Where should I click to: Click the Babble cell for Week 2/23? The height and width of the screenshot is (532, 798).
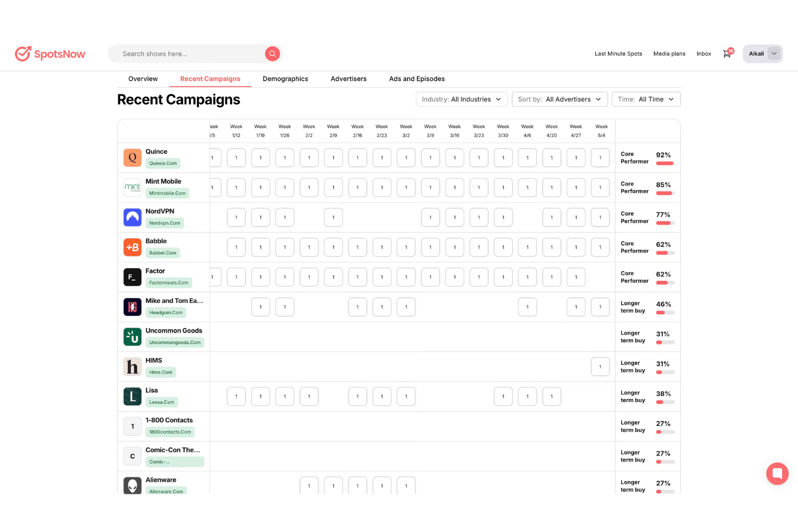point(382,247)
